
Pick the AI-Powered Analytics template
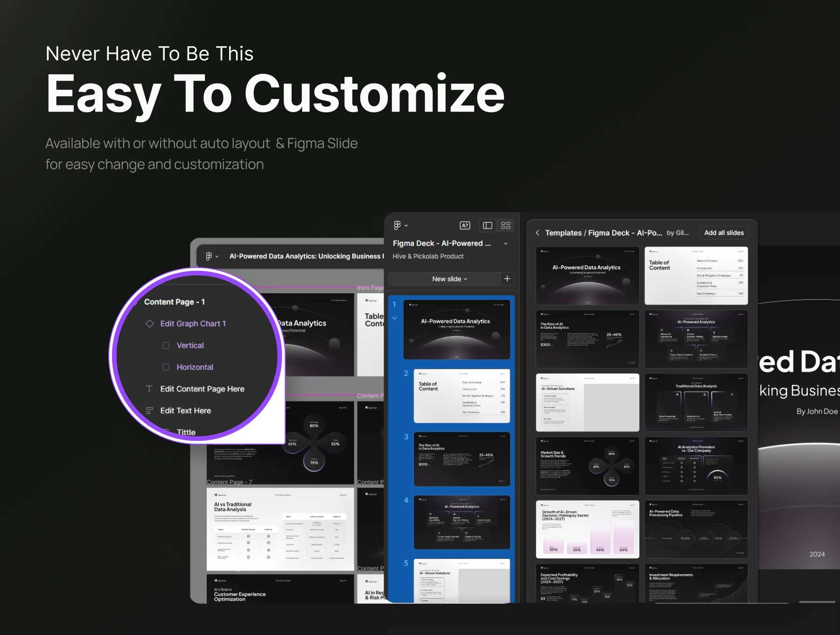(x=696, y=339)
